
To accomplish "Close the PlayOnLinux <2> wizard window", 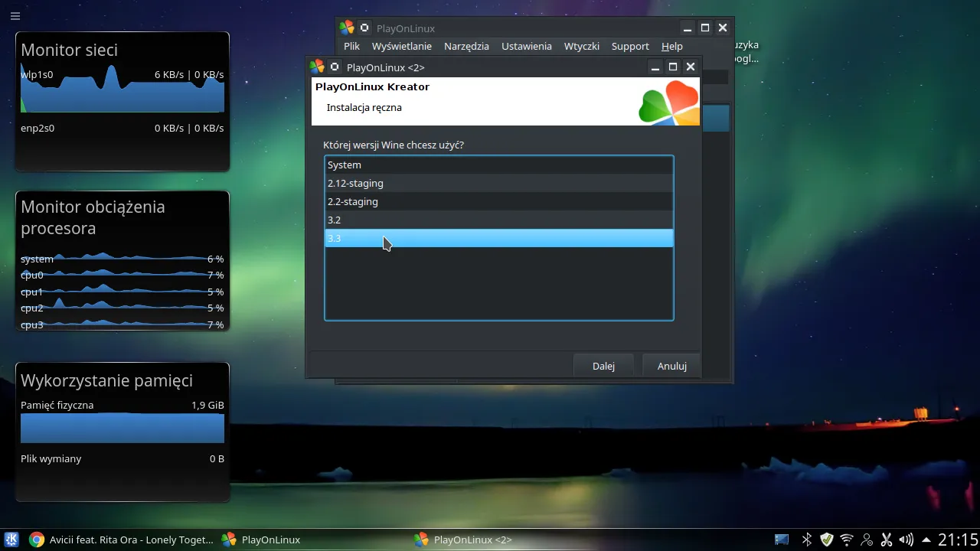I will 691,67.
